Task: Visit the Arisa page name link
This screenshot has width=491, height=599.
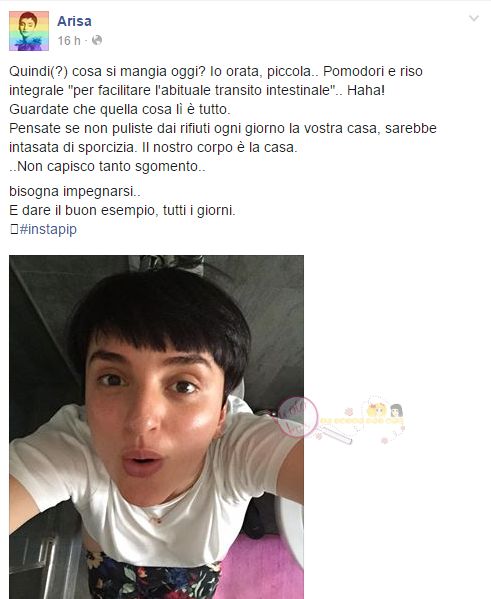Action: tap(74, 21)
